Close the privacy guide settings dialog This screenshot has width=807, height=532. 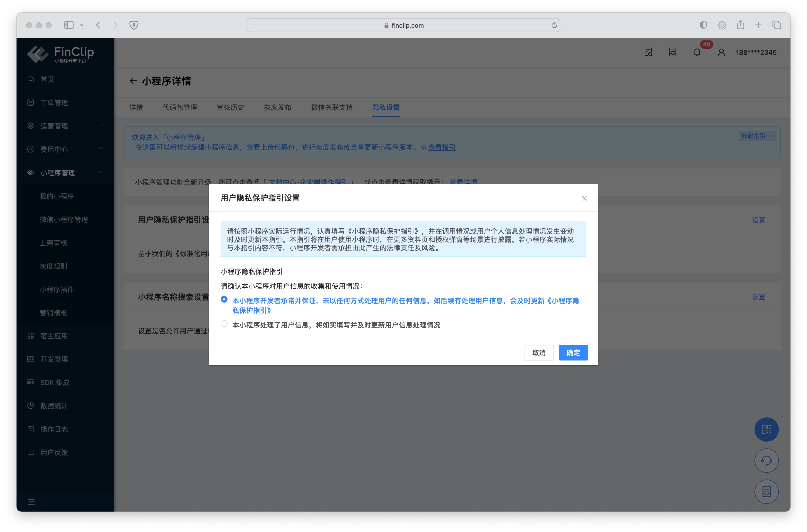pos(584,198)
